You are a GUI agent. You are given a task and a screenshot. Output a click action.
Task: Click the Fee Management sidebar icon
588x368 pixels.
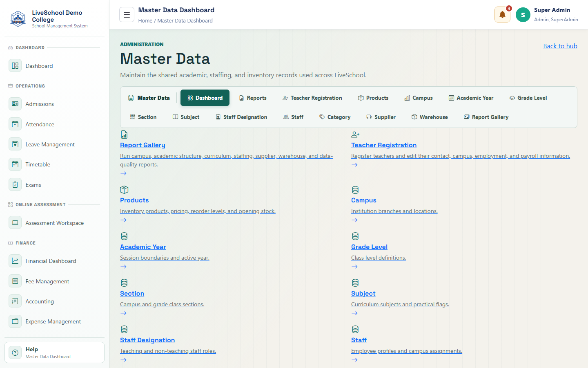[15, 281]
